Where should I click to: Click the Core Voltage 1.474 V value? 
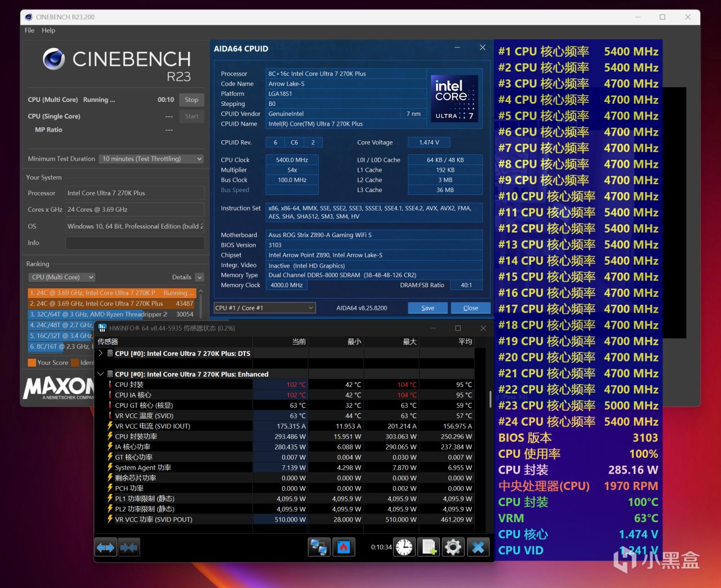tap(429, 142)
